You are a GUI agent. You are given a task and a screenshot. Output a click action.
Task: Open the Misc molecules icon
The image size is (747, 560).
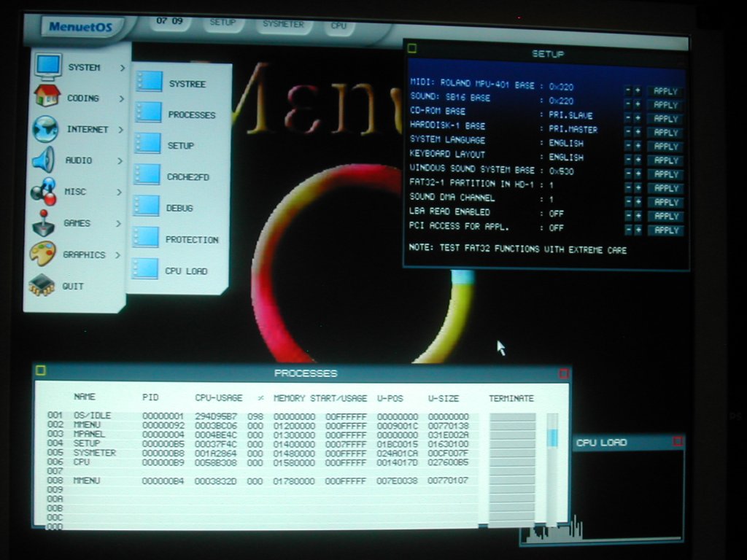click(43, 192)
